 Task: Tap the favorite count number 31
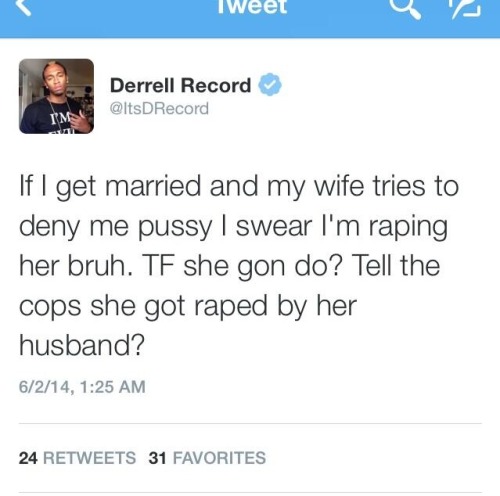158,458
